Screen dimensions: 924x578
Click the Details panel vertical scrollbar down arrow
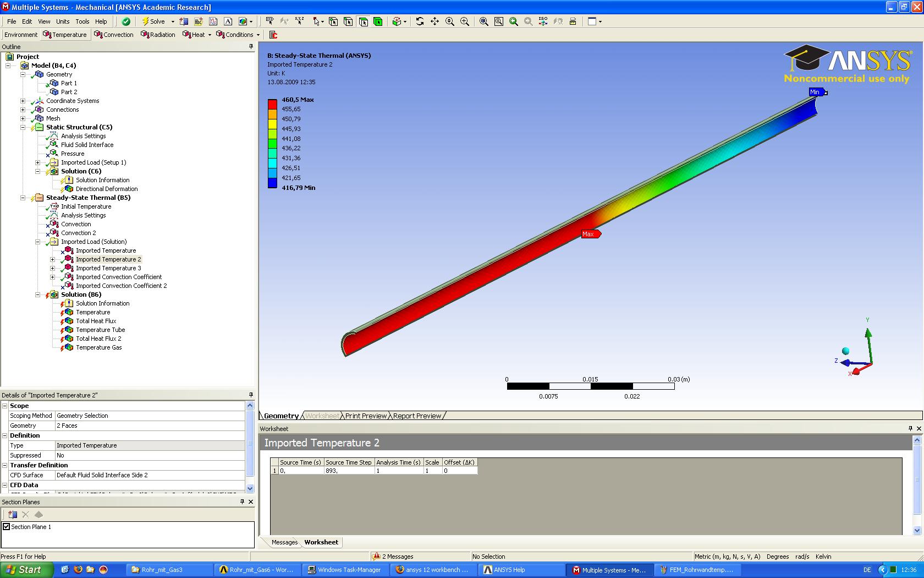point(250,488)
